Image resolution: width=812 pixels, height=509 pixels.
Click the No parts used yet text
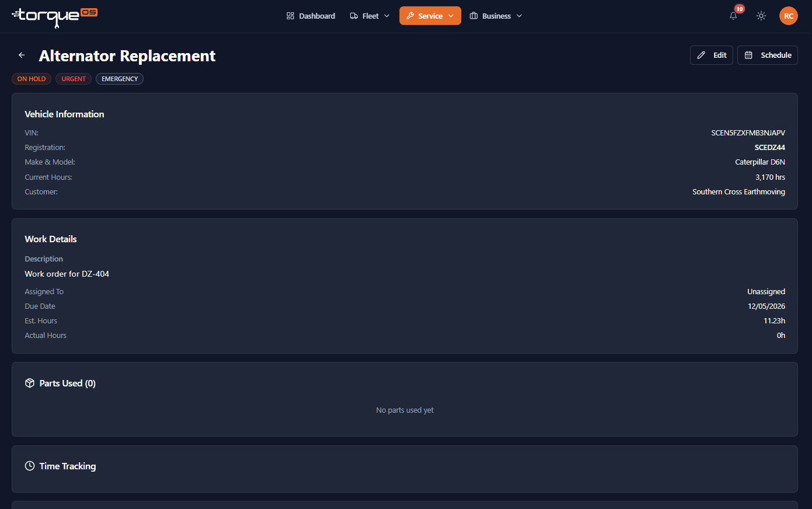coord(405,410)
